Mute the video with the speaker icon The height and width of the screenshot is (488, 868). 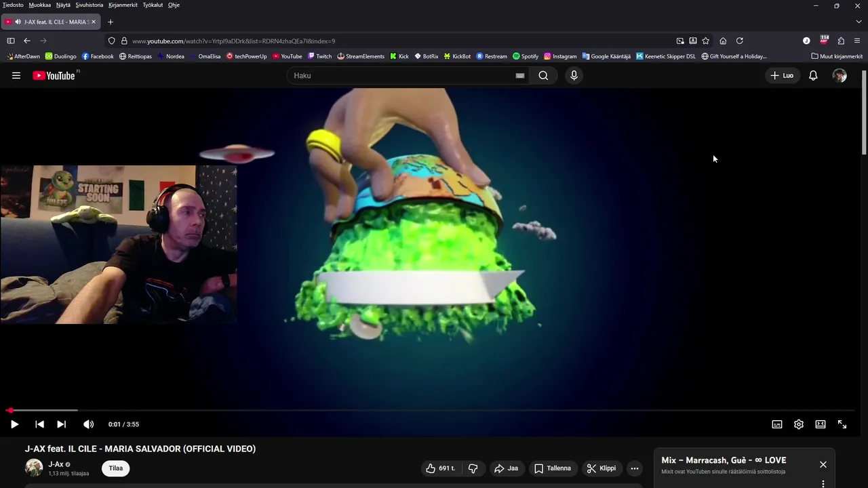pos(88,424)
